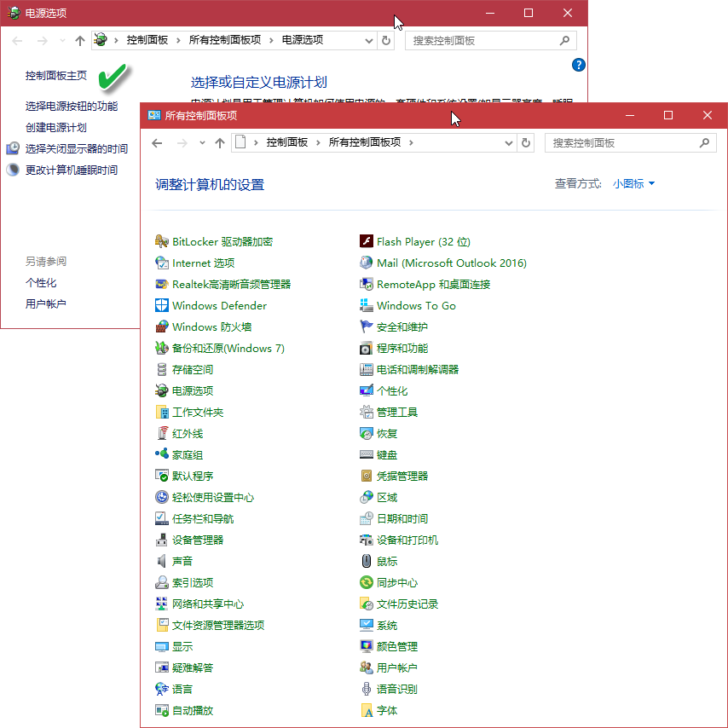Click 控制面板 breadcrumb in 所有控制面板项 window
The image size is (728, 728).
coord(287,142)
